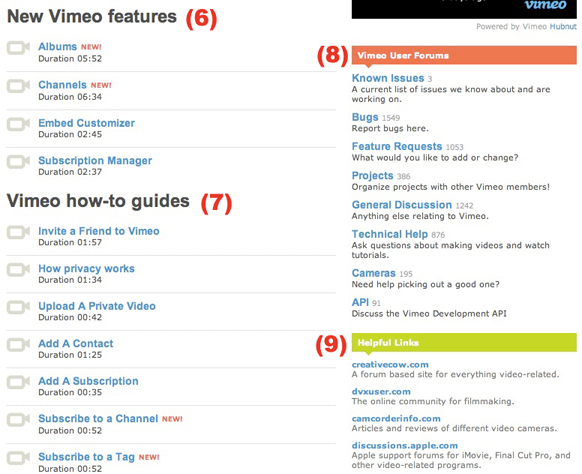Open the Add A Subscription guide
This screenshot has height=474, width=582.
88,381
